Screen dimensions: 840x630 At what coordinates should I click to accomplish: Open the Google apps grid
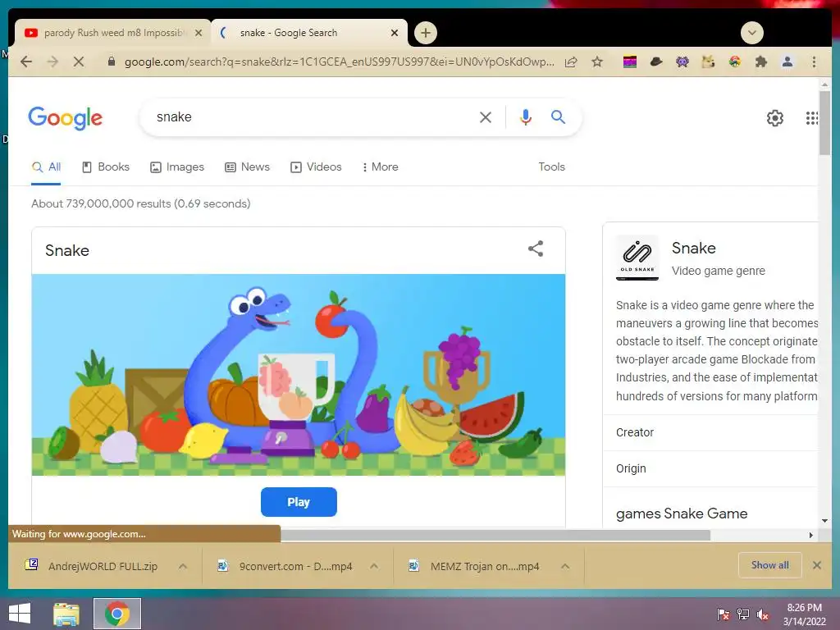pos(811,118)
